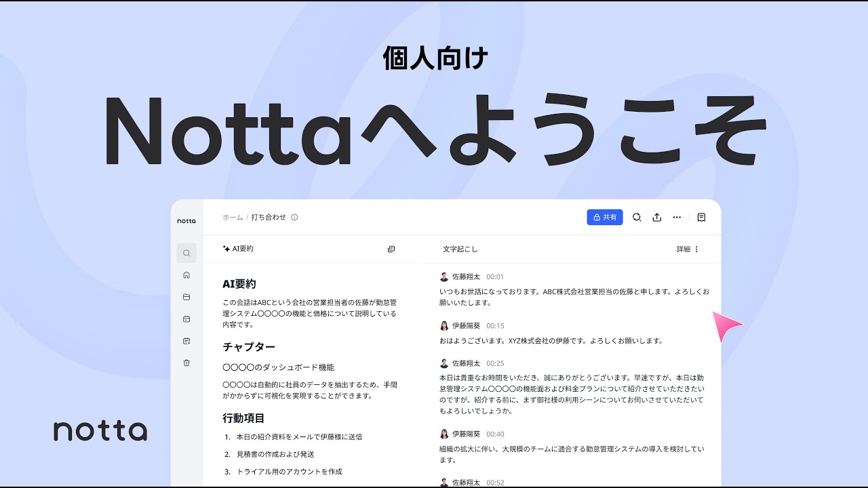Click the notta logo above the sidebar

click(x=186, y=221)
